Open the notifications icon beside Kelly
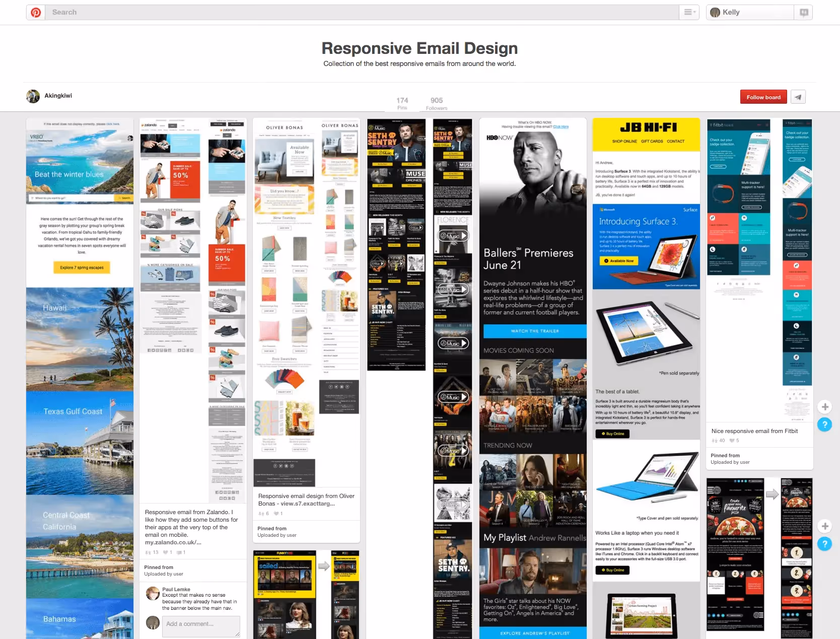This screenshot has height=639, width=840. click(x=804, y=12)
